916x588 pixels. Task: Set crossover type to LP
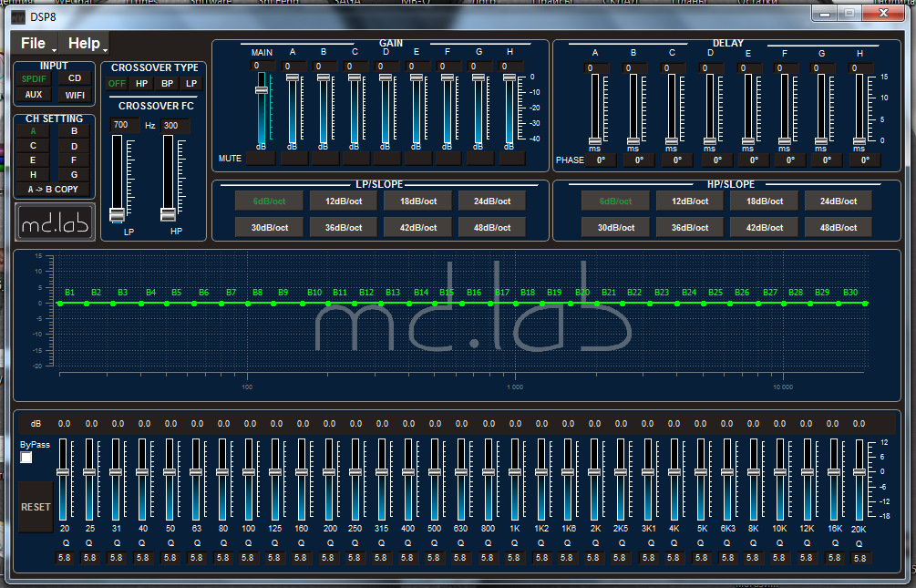(191, 84)
